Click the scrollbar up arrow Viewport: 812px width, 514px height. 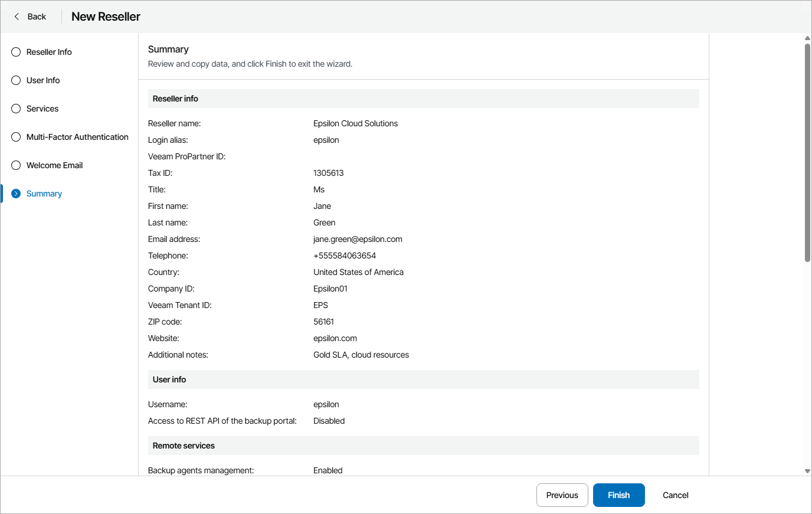coord(807,38)
